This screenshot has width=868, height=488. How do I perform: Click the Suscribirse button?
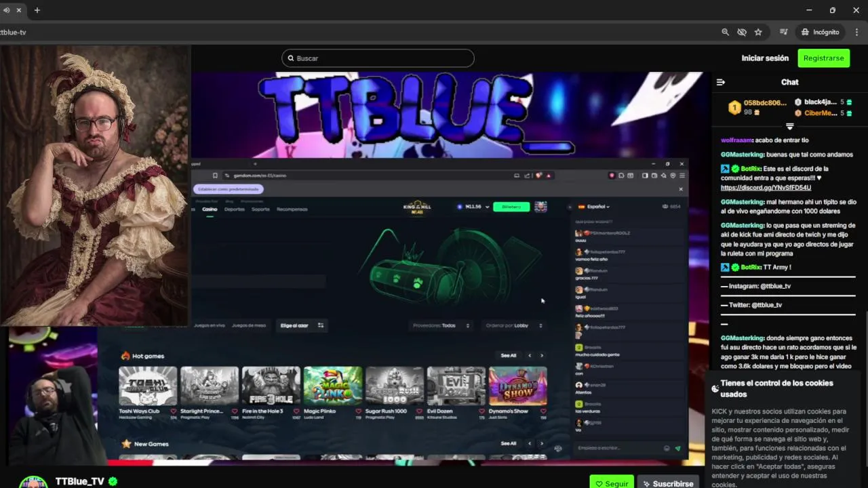tap(668, 483)
